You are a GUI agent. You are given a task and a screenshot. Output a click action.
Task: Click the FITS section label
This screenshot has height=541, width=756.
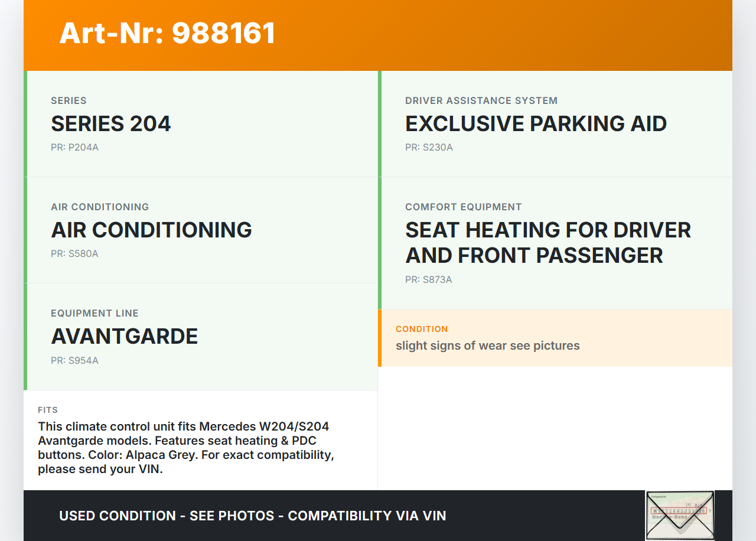(48, 410)
